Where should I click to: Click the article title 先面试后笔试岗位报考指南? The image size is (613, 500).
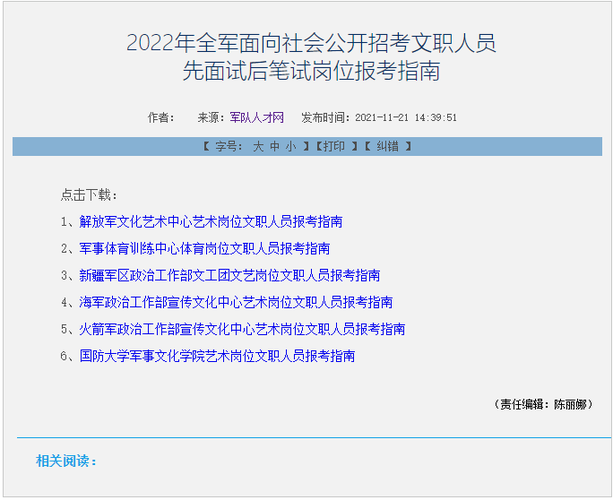[311, 71]
